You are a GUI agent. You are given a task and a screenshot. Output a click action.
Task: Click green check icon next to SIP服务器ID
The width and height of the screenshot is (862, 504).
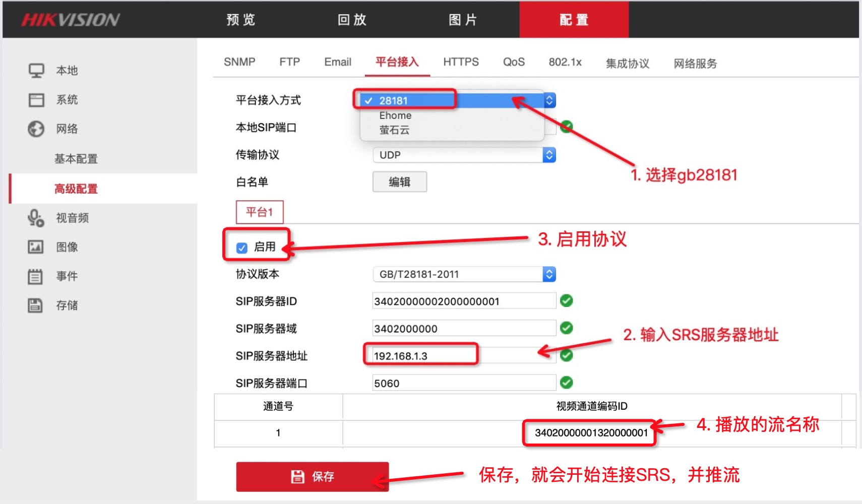pos(567,301)
